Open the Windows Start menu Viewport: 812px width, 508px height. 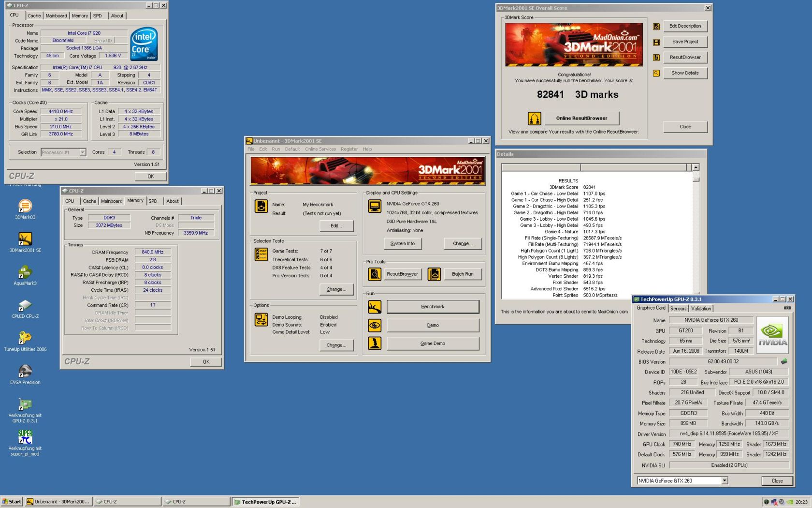click(x=12, y=502)
